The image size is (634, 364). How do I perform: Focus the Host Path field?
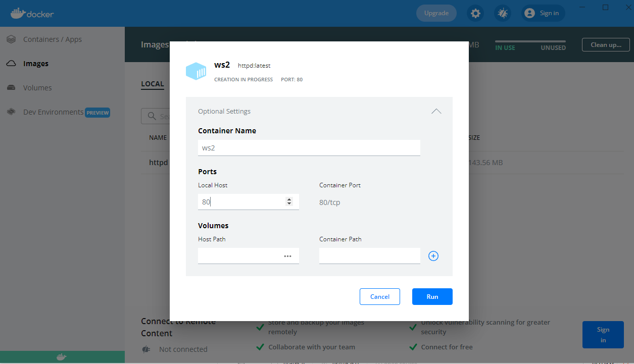coord(249,256)
